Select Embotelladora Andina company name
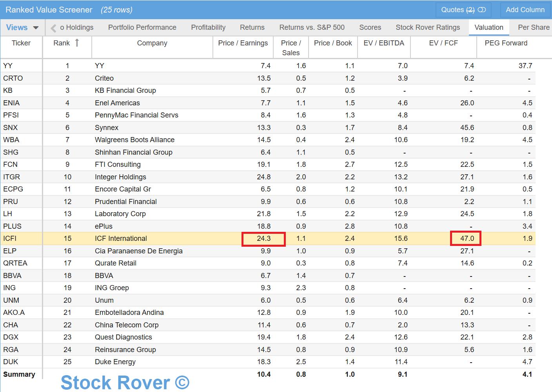 pos(129,313)
